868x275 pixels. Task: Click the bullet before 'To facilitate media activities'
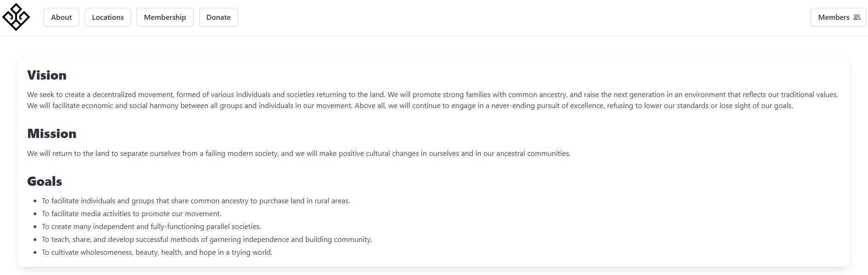pyautogui.click(x=35, y=214)
